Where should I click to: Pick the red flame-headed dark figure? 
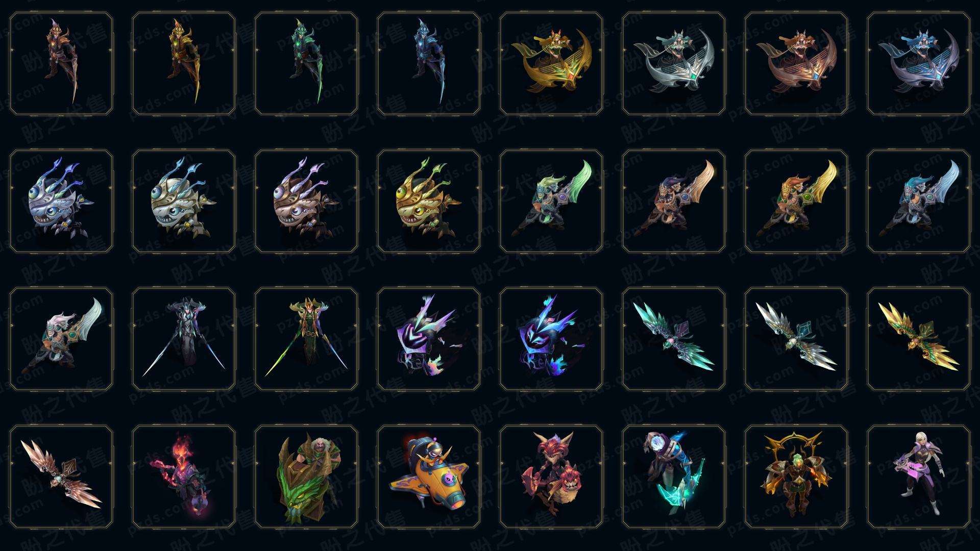tap(184, 477)
